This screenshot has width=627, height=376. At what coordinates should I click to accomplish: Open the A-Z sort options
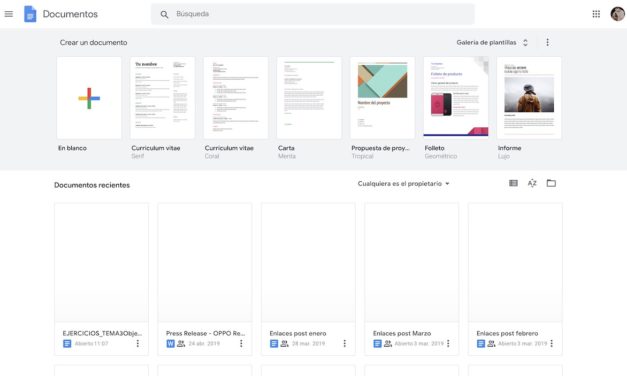point(532,183)
